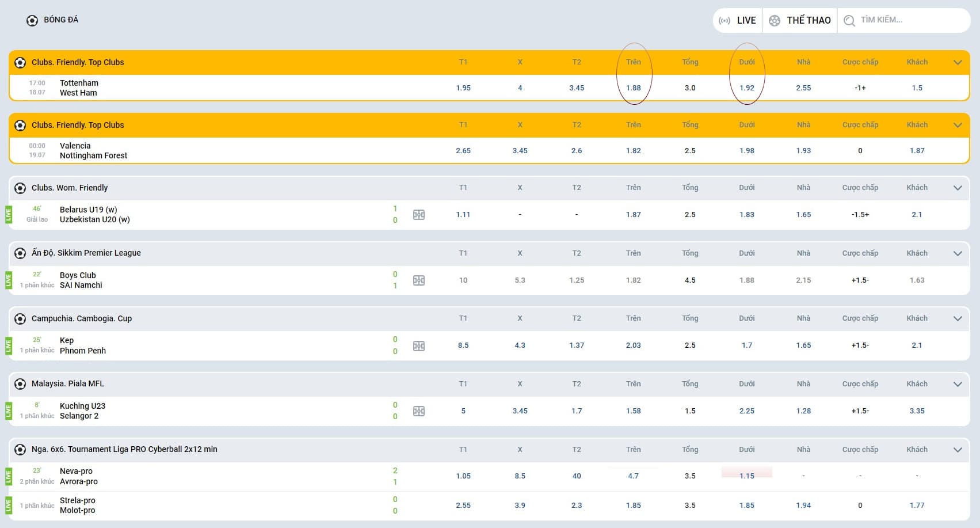Open pitch view icon for Boys Club match

(419, 280)
